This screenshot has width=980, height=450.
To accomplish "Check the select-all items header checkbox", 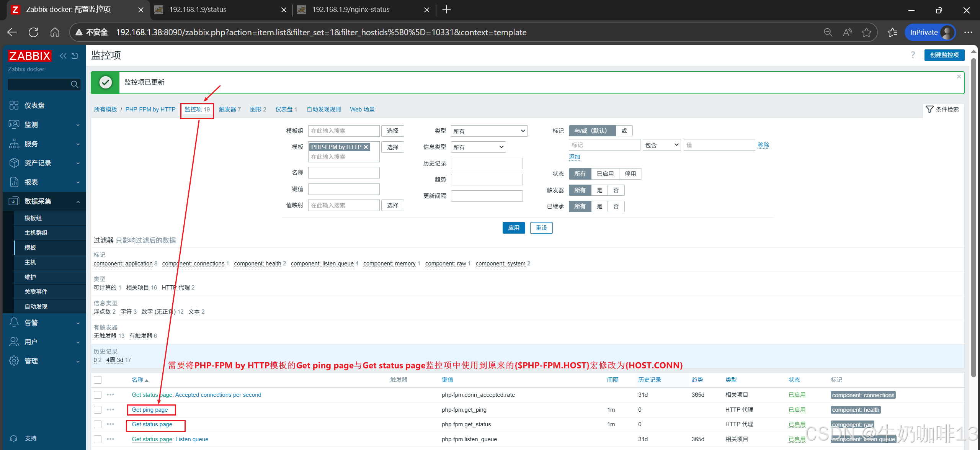I will [x=98, y=380].
